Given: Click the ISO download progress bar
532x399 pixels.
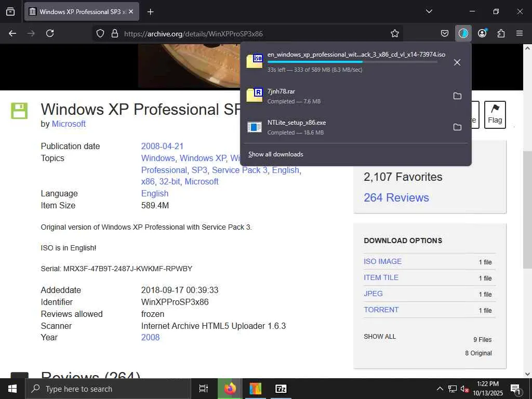Looking at the screenshot, I should tap(352, 62).
